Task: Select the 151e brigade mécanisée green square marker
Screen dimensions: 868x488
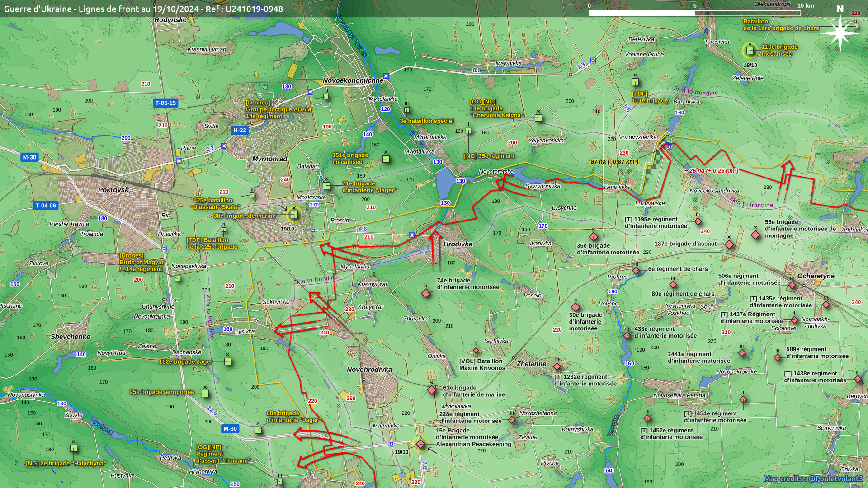Action: (386, 159)
